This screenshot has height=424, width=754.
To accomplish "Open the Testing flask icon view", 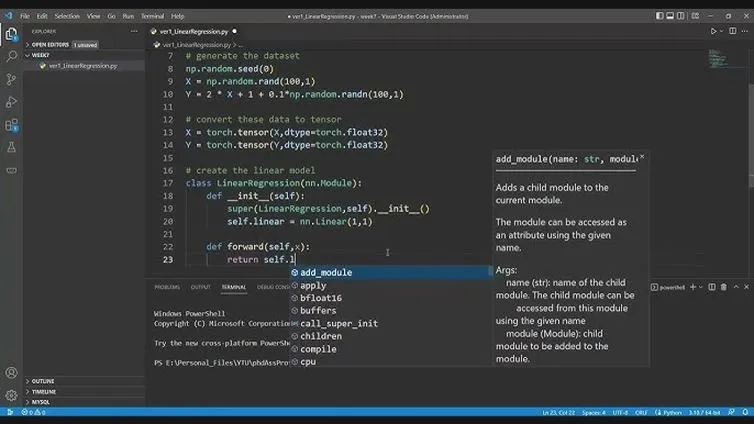I will click(11, 147).
